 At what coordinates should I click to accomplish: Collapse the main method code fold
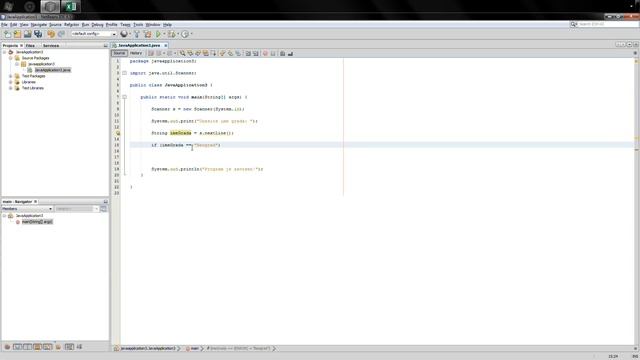124,97
